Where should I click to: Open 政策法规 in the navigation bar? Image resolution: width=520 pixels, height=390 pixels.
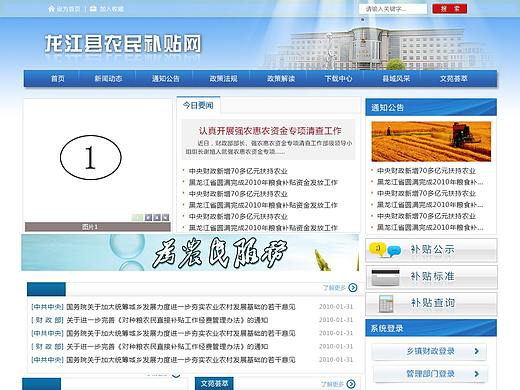[x=223, y=79]
